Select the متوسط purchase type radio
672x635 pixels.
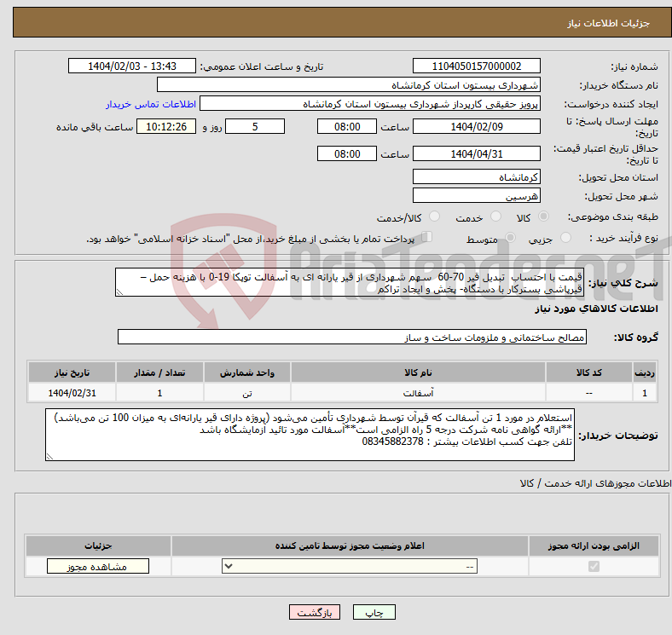(x=510, y=238)
